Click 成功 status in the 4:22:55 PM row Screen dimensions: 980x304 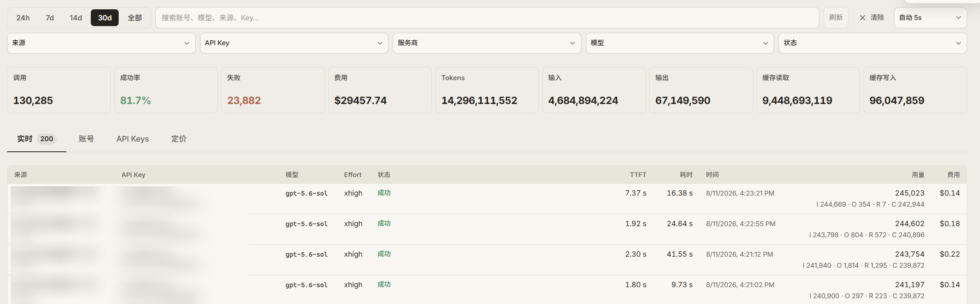pos(384,223)
